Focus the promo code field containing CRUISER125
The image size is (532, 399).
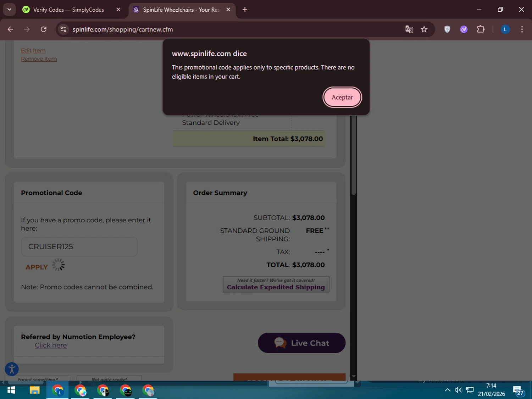point(79,246)
